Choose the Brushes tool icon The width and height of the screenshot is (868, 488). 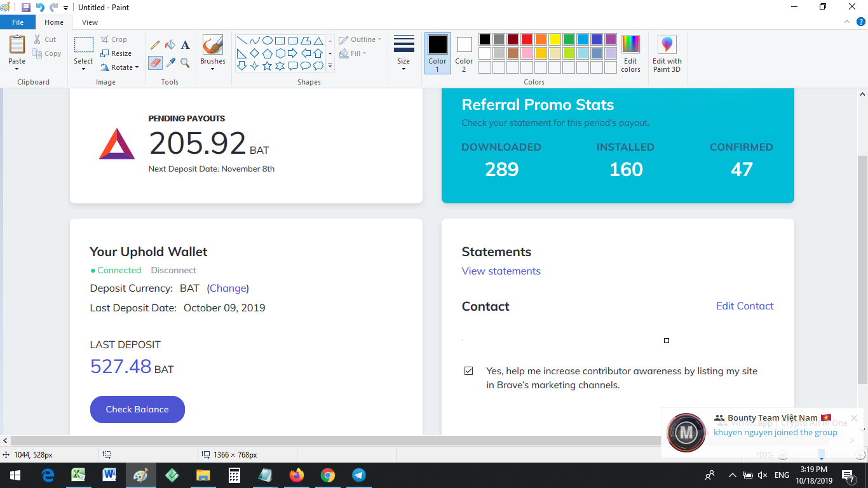(212, 44)
